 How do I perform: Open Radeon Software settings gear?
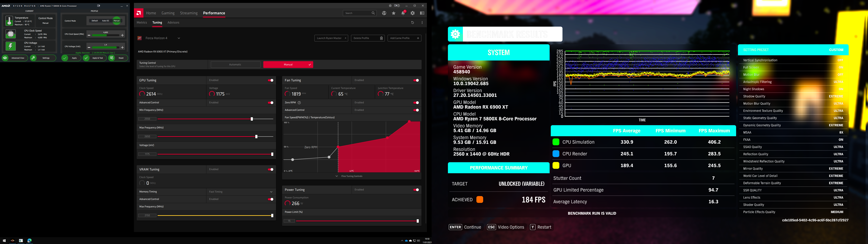click(x=412, y=13)
